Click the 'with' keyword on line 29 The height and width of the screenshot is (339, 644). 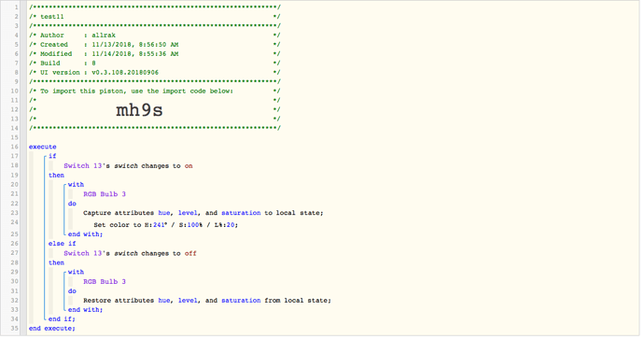[x=76, y=272]
